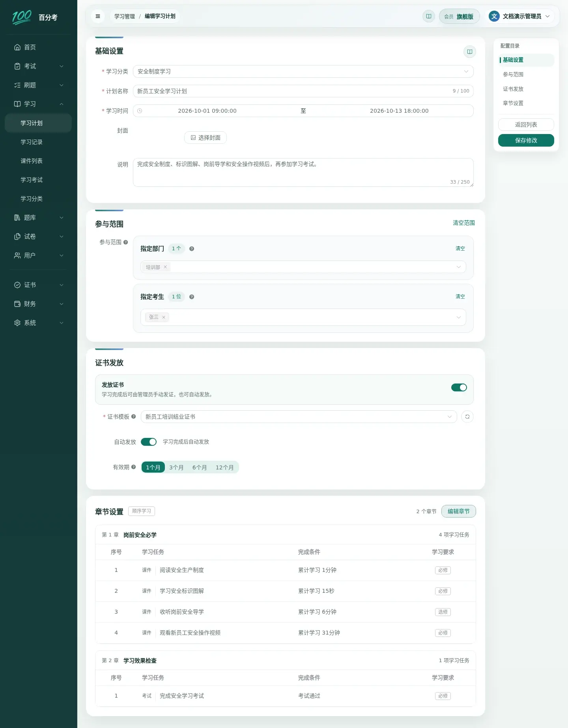Select the 12个月 validity option

224,467
